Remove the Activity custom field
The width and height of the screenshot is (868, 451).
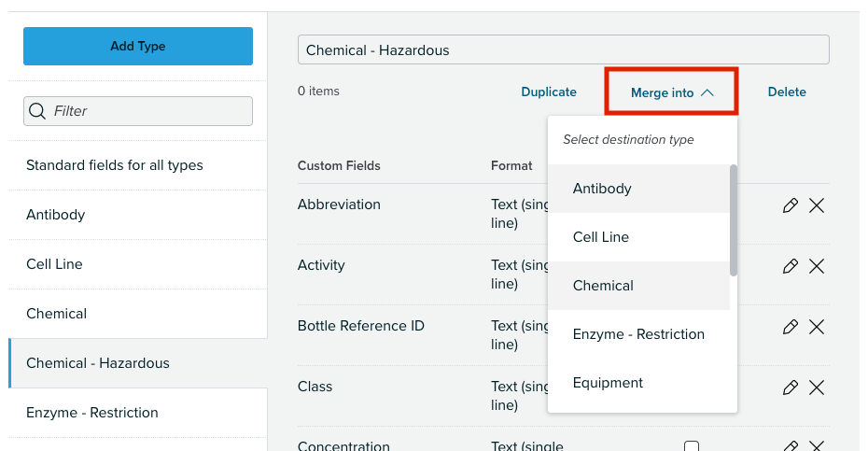[x=817, y=266]
